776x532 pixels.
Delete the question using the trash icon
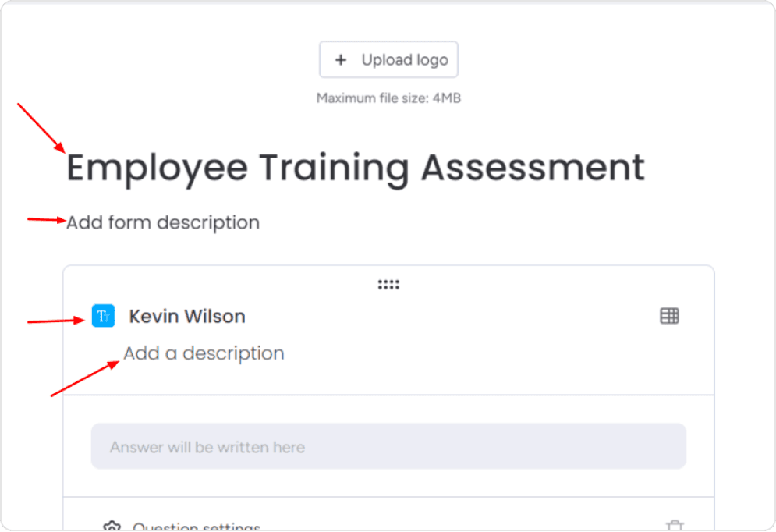[x=675, y=527]
